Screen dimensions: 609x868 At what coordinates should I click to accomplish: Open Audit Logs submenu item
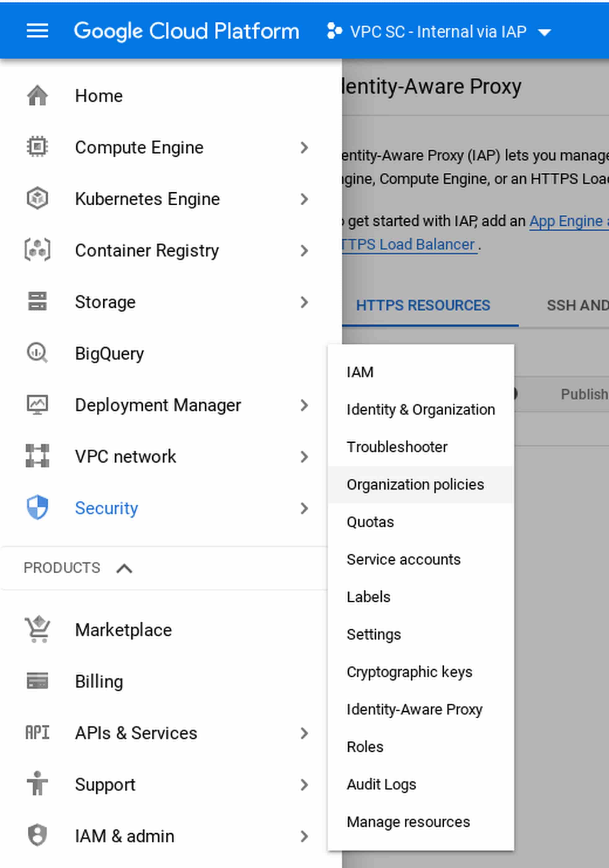tap(420, 784)
